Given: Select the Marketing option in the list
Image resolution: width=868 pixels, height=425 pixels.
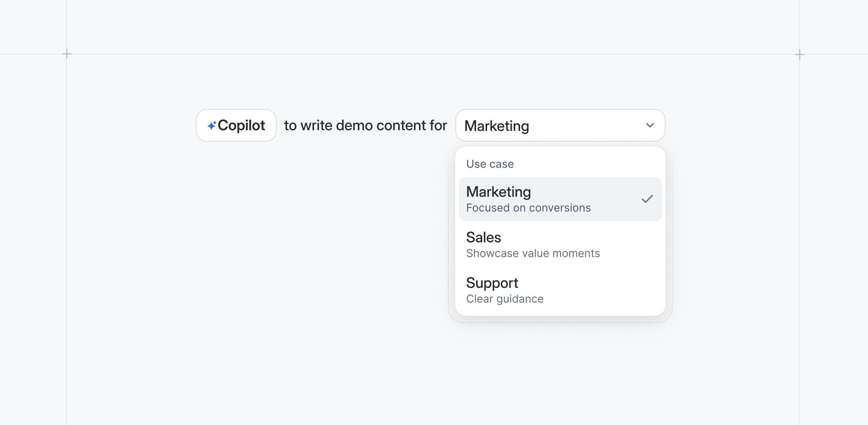Looking at the screenshot, I should pyautogui.click(x=560, y=199).
